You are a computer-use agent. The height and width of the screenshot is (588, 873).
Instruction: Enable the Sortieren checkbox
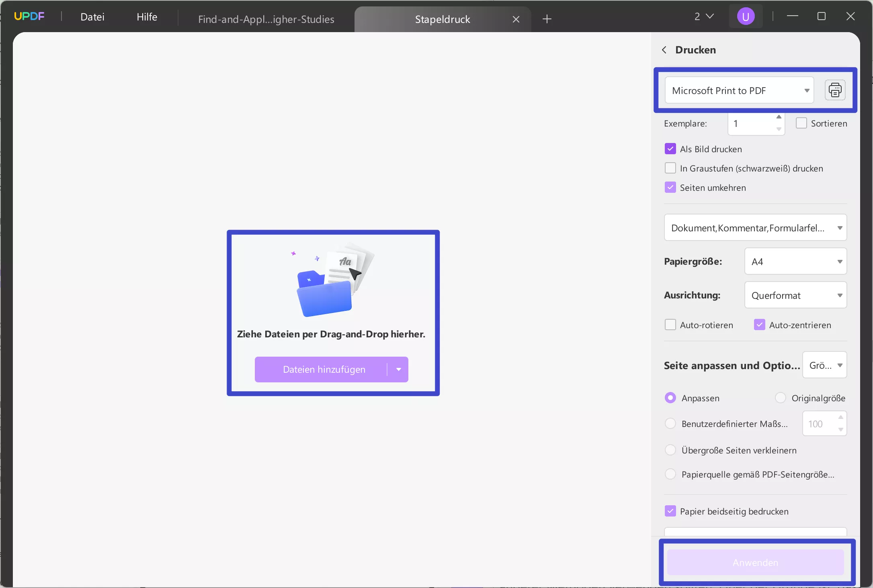801,123
